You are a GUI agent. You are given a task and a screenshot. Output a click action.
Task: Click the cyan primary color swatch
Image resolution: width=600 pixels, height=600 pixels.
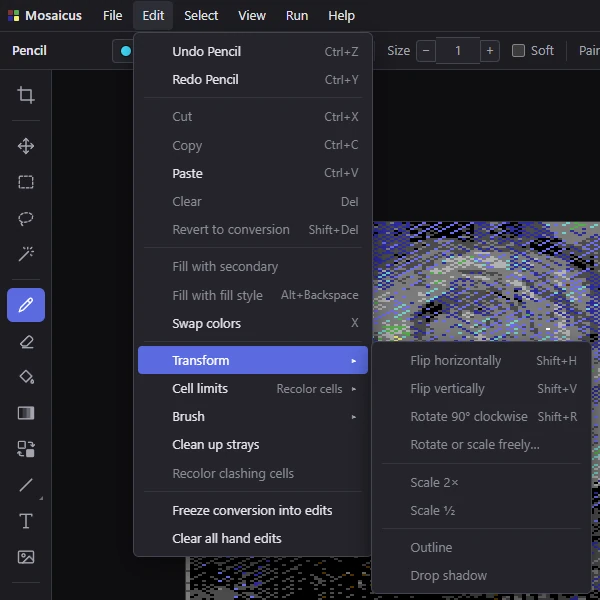pyautogui.click(x=126, y=51)
